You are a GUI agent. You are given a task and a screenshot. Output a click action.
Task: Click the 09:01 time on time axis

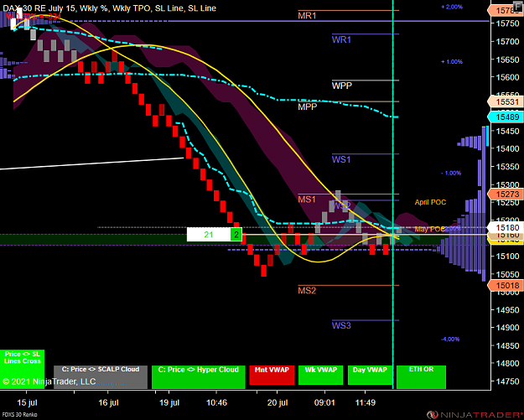(x=324, y=402)
